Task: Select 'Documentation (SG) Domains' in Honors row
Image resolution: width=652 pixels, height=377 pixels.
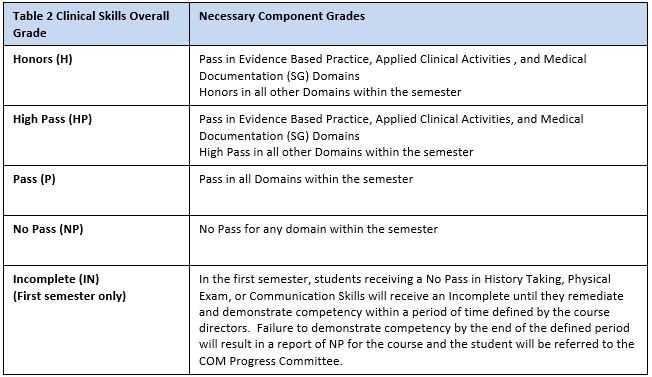Action: click(x=279, y=76)
